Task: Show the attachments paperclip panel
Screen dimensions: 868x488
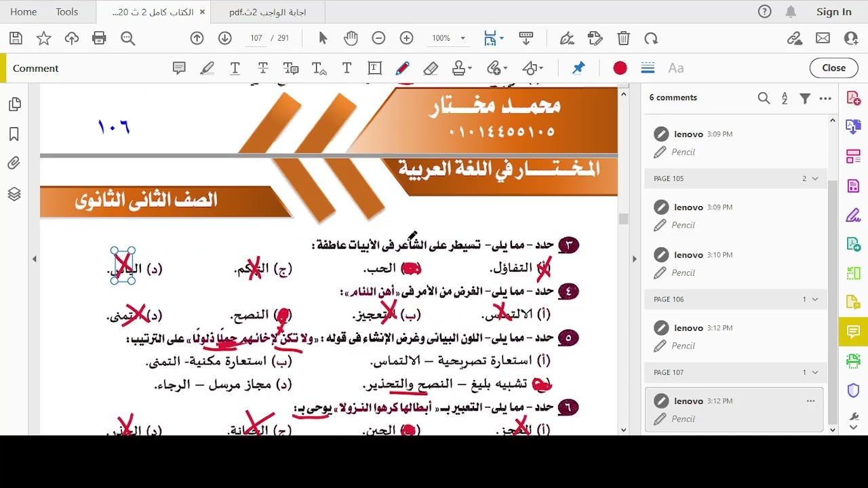Action: [x=14, y=163]
